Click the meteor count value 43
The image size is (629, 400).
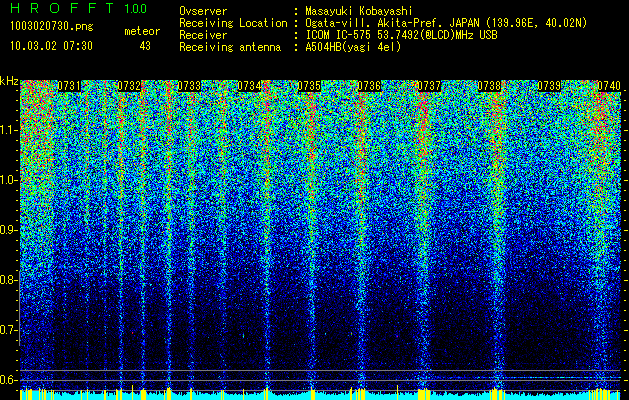pos(145,45)
